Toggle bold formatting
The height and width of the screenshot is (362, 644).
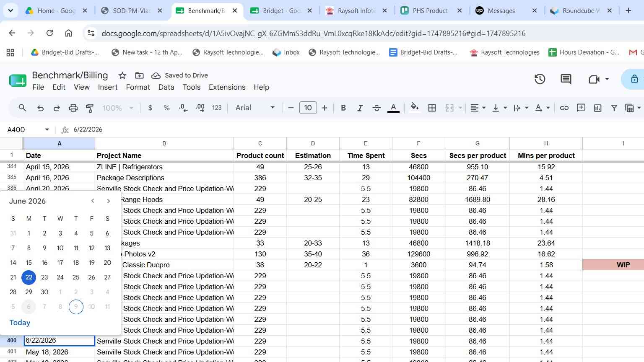[343, 108]
